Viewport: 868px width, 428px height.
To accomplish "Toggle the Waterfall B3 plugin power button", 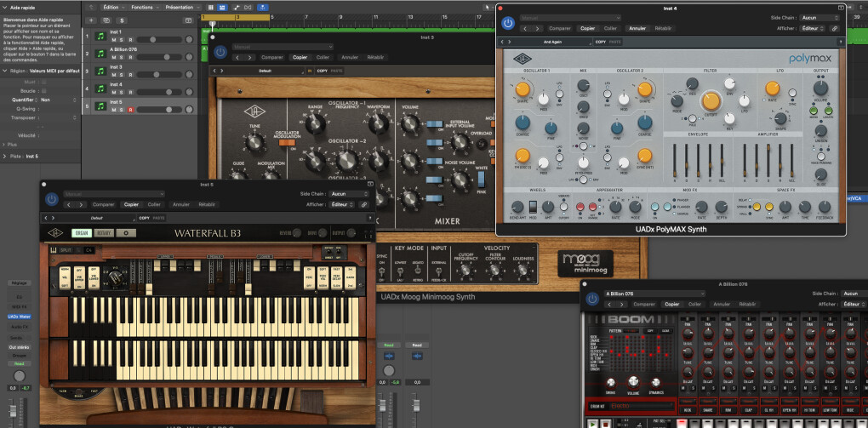I will point(52,199).
